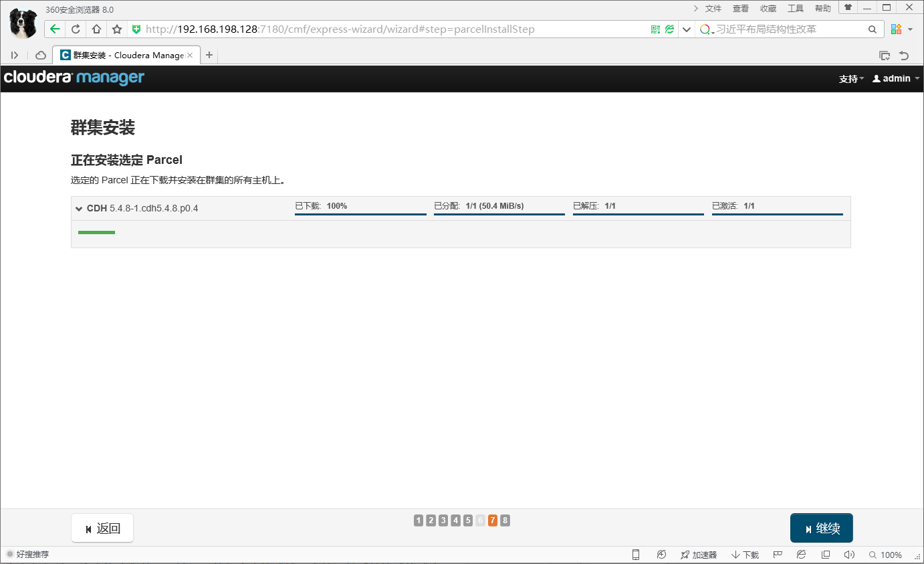Screen dimensions: 924x564
Task: Click the CDH 5.4.8-1.cdh5.4.8.p0.4 label
Action: pyautogui.click(x=142, y=209)
